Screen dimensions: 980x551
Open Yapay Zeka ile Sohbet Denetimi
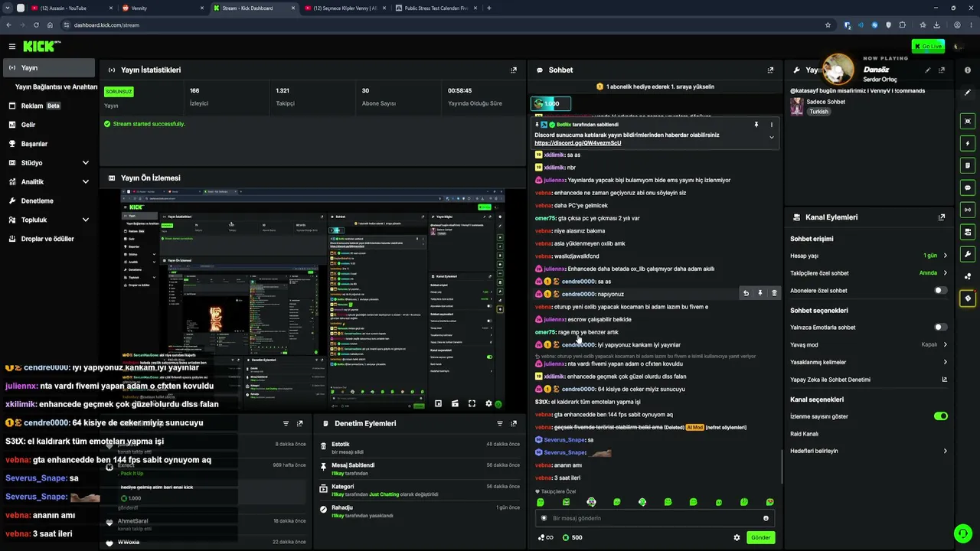[x=868, y=380]
